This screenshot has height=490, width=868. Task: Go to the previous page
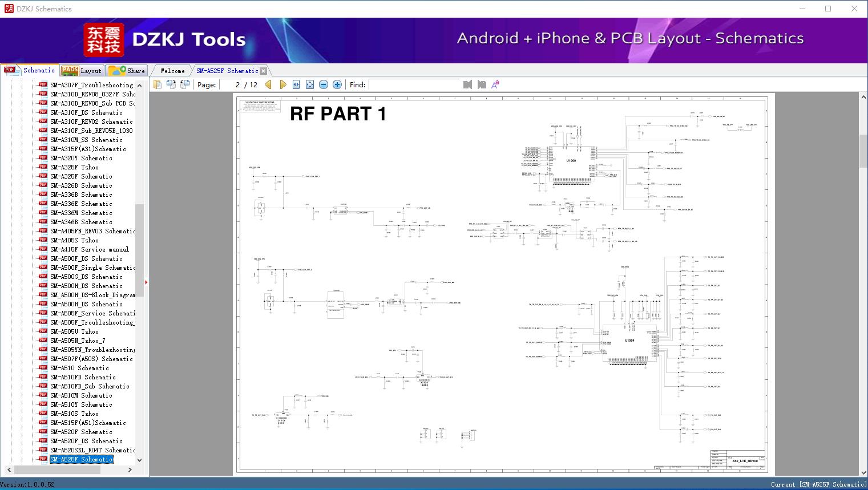click(x=269, y=84)
